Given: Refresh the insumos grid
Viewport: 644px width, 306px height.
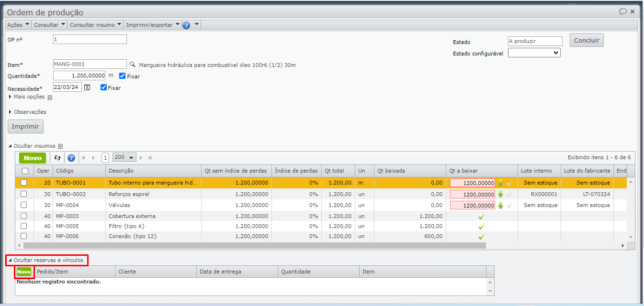Looking at the screenshot, I should coord(57,157).
